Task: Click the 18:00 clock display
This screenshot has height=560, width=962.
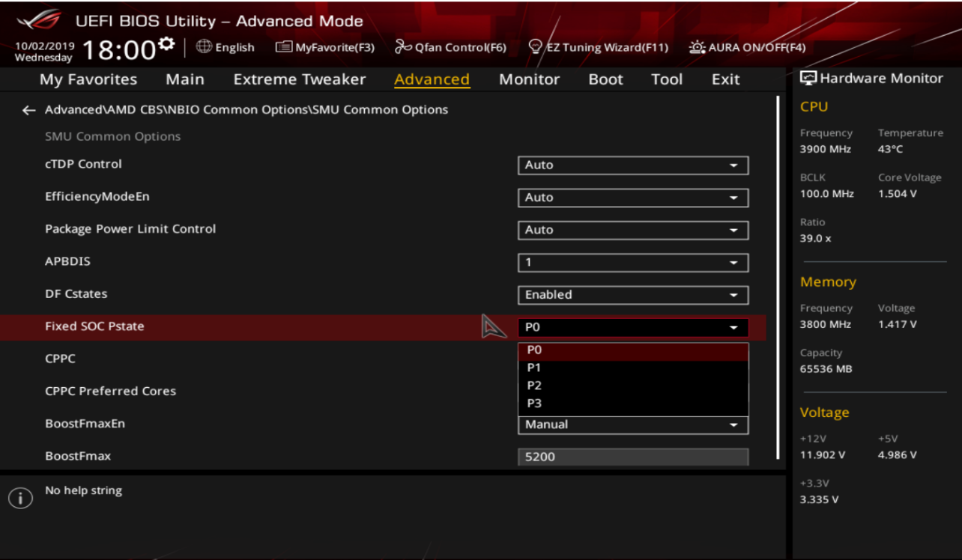Action: [118, 49]
